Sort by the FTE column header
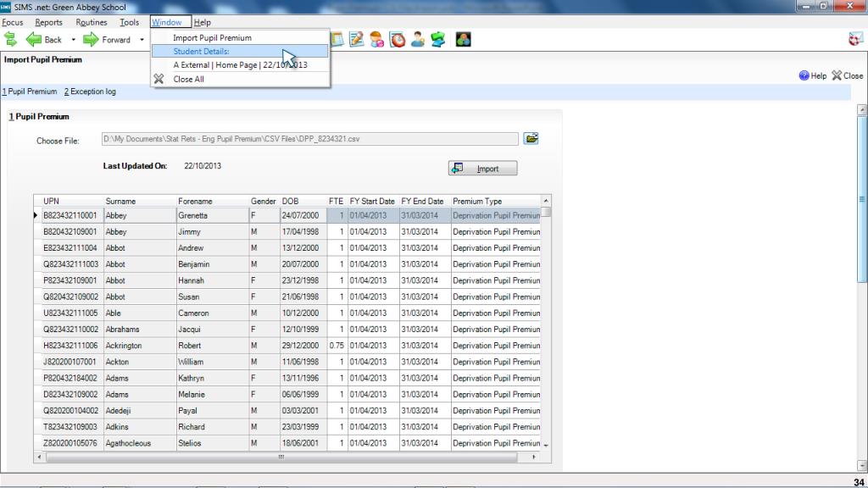Image resolution: width=868 pixels, height=488 pixels. pos(337,201)
